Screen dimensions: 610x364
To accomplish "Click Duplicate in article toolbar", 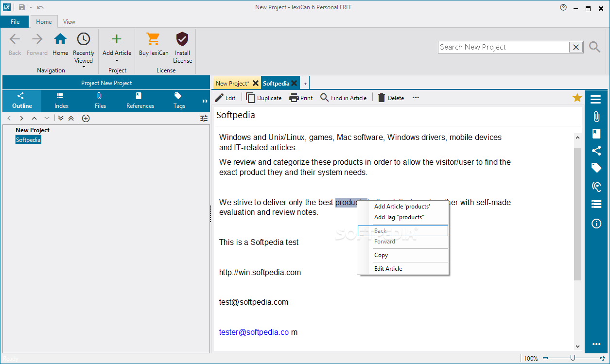I will coord(264,98).
